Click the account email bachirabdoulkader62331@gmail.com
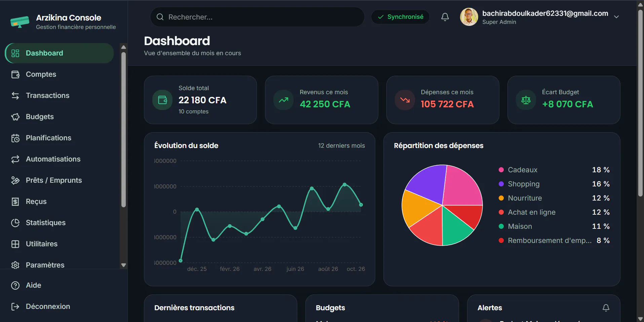 pos(545,13)
